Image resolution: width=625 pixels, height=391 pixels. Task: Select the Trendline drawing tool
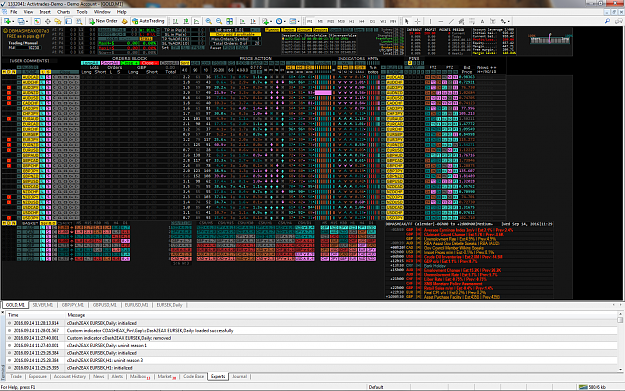click(x=451, y=21)
